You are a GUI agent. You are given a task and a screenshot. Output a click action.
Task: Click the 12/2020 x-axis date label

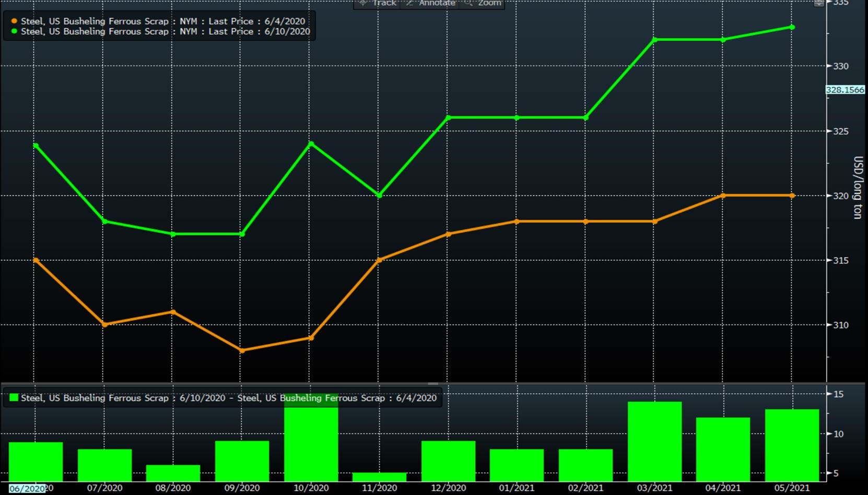tap(448, 488)
